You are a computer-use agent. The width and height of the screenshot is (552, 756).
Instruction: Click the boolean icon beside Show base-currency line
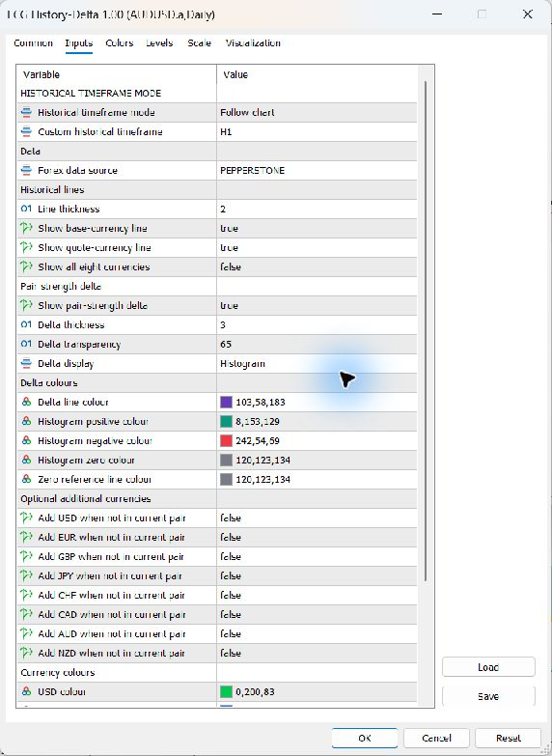pos(26,228)
